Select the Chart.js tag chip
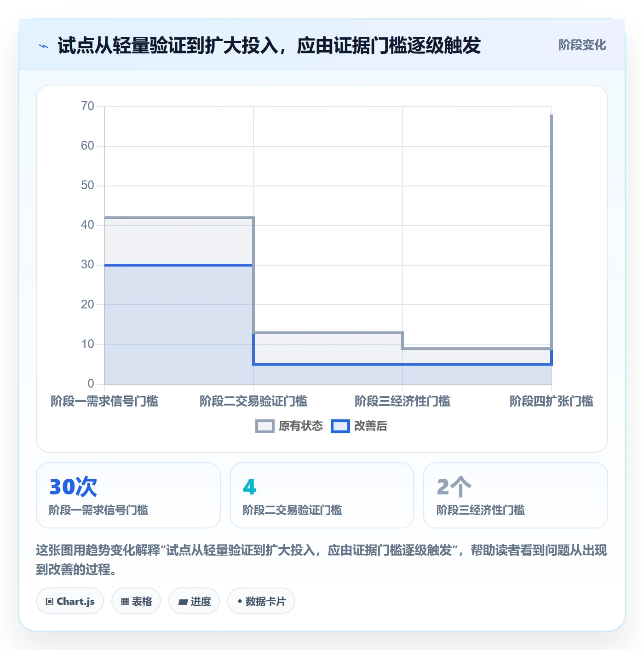Image resolution: width=644 pixels, height=650 pixels. tap(70, 601)
